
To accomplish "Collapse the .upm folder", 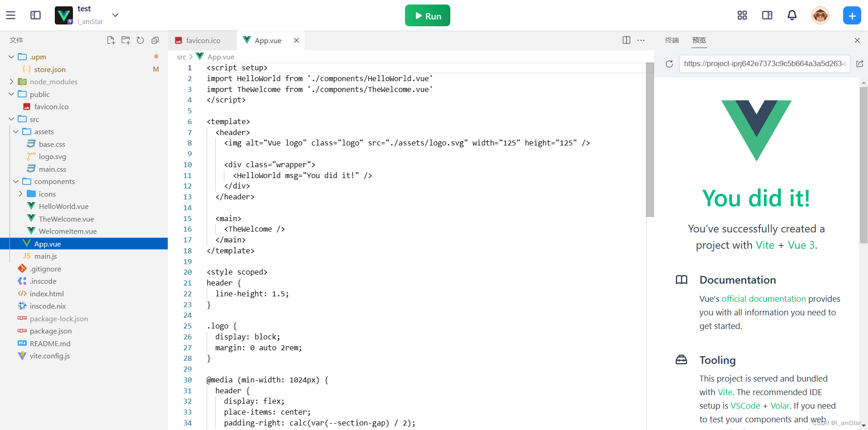I will coord(11,57).
